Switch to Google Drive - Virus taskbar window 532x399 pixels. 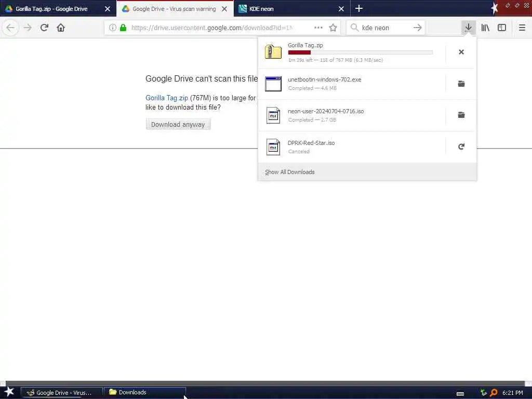pos(62,393)
